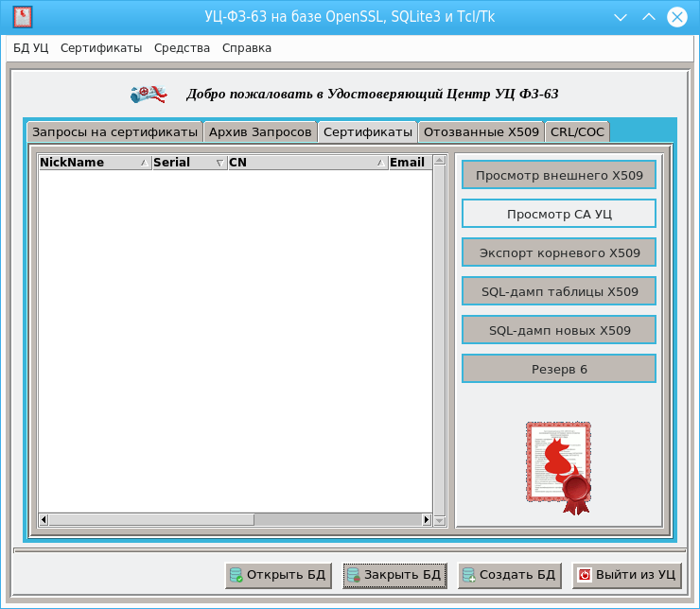Screen dimensions: 700x609
Task: Click the horizontal scrollbar under the table
Action: click(x=235, y=520)
